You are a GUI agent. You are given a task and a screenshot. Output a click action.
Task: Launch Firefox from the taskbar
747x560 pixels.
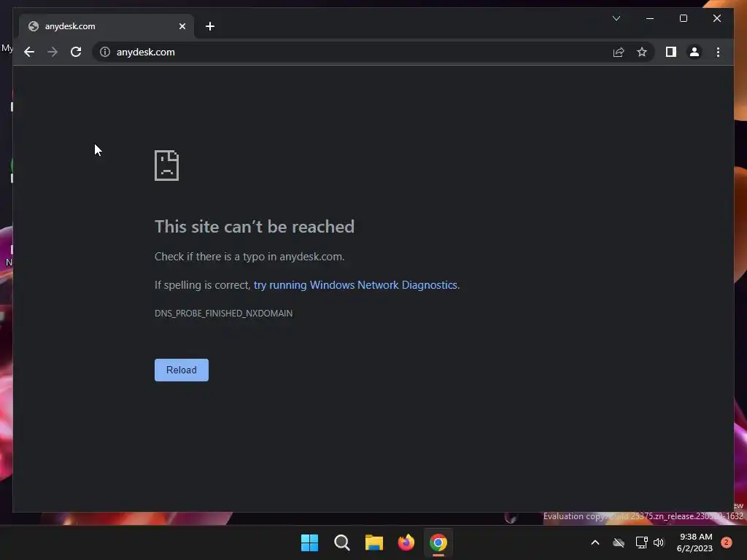406,542
